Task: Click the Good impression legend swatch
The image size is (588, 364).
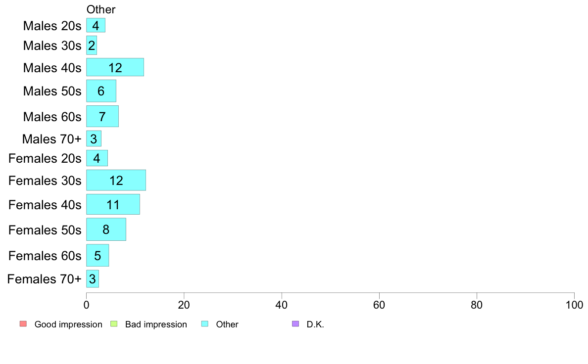Action: point(23,324)
